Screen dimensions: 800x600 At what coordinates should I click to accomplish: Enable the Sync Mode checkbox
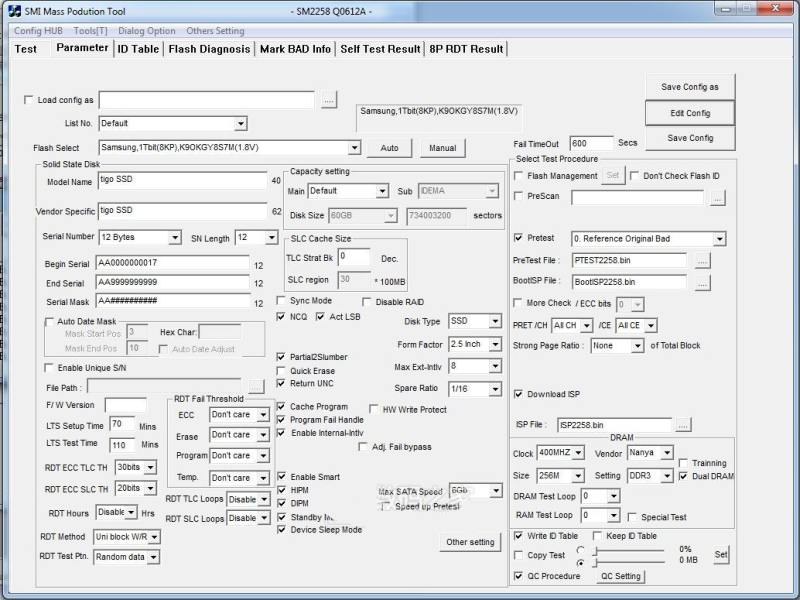coord(282,301)
